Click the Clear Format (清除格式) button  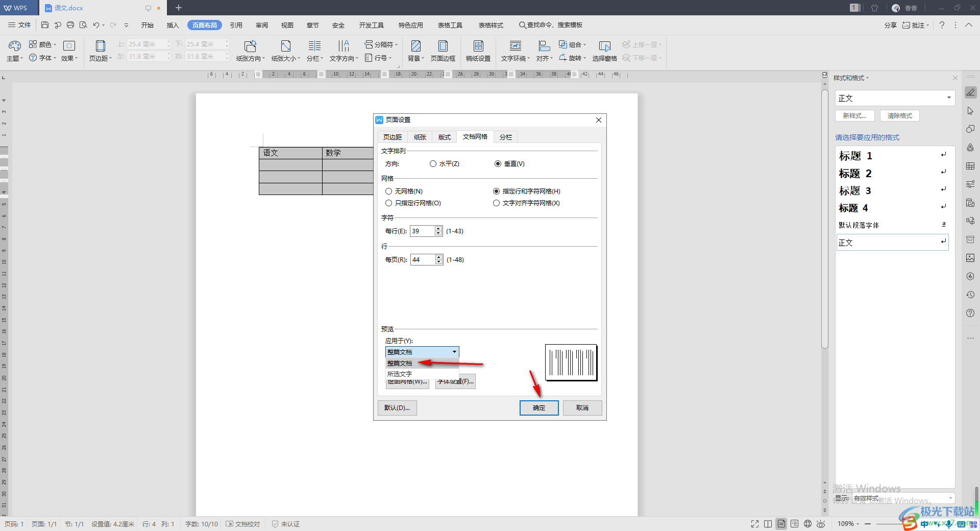(x=900, y=116)
